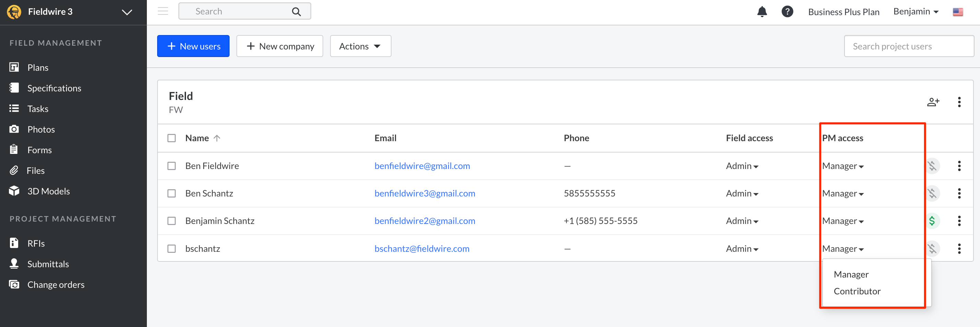
Task: Click the notifications bell icon
Action: tap(762, 12)
